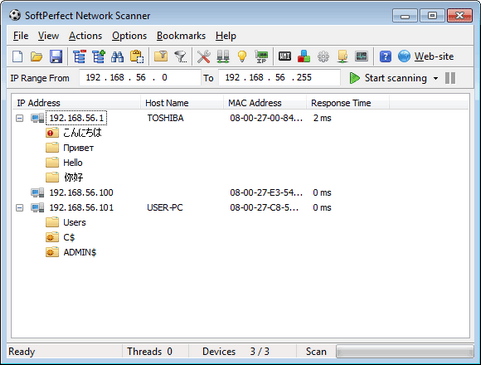Select the Users shared folder
The height and width of the screenshot is (365, 481).
point(74,222)
